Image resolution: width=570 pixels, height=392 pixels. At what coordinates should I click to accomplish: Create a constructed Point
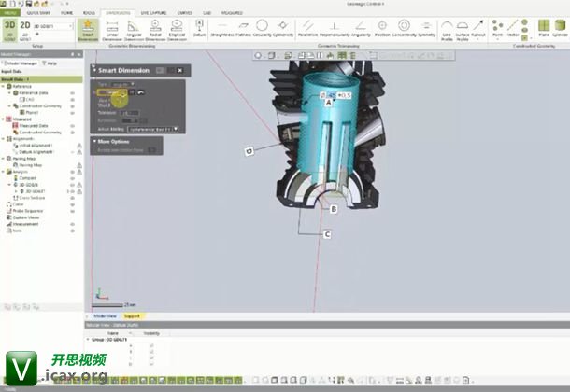pos(497,28)
